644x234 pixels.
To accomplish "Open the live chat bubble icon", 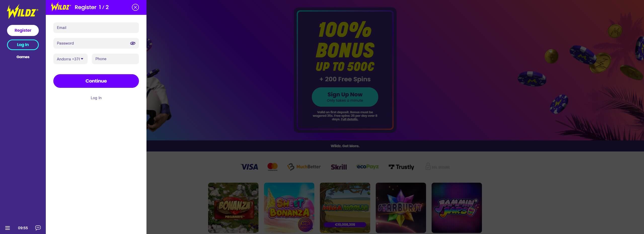I will [x=38, y=228].
